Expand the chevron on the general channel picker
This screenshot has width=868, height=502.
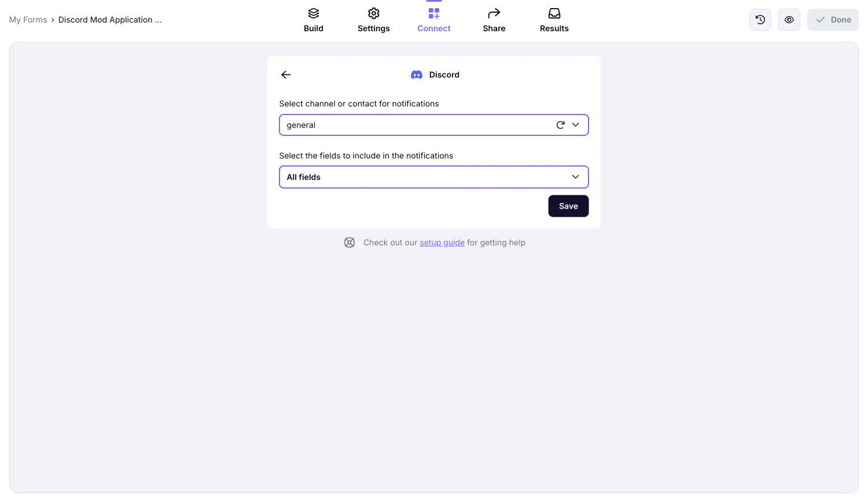pyautogui.click(x=575, y=125)
